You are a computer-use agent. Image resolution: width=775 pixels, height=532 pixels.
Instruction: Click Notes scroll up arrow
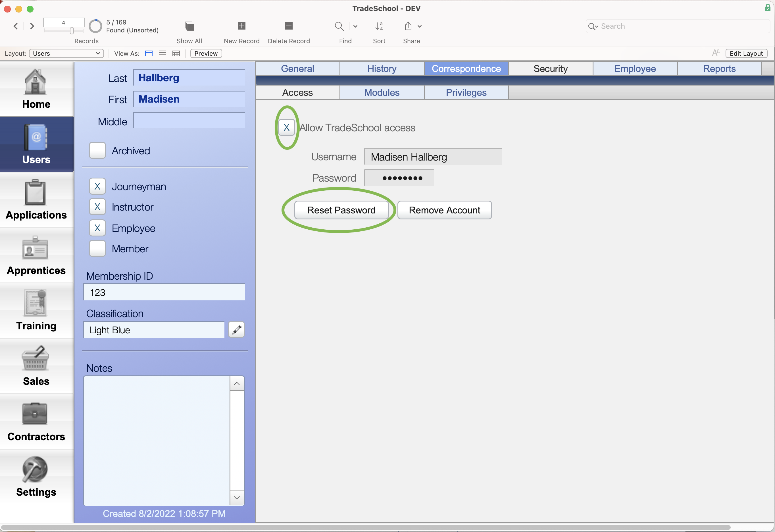click(237, 384)
